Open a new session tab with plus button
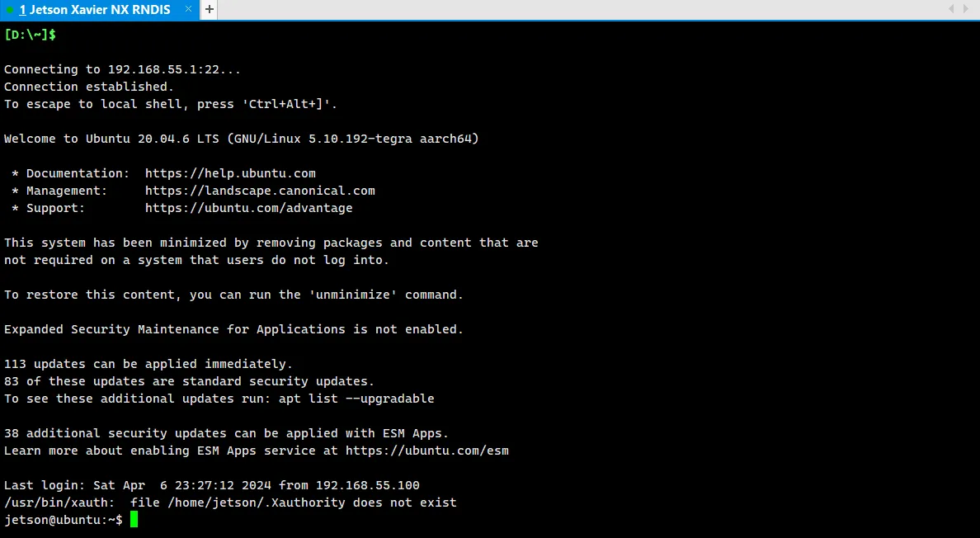Screen dimensions: 980x538 click(x=210, y=9)
